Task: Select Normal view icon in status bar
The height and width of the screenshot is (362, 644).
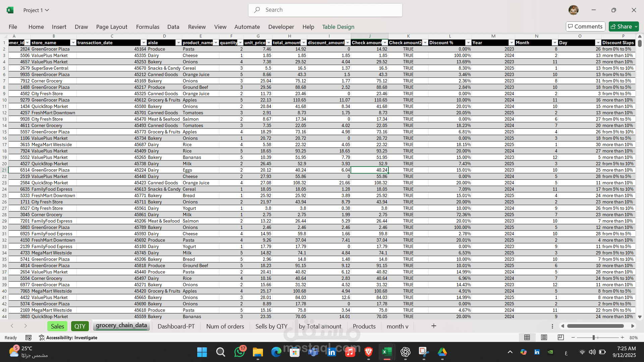Action: (527, 338)
